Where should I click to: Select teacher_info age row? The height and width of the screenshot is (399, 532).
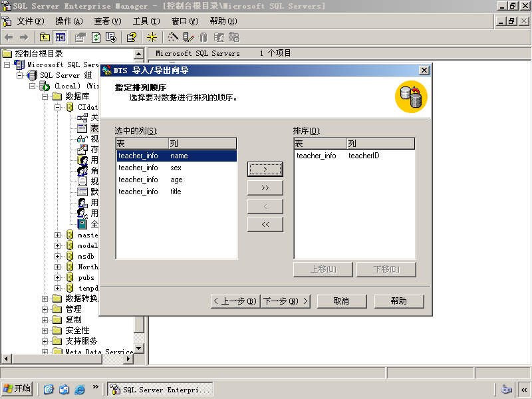[176, 180]
